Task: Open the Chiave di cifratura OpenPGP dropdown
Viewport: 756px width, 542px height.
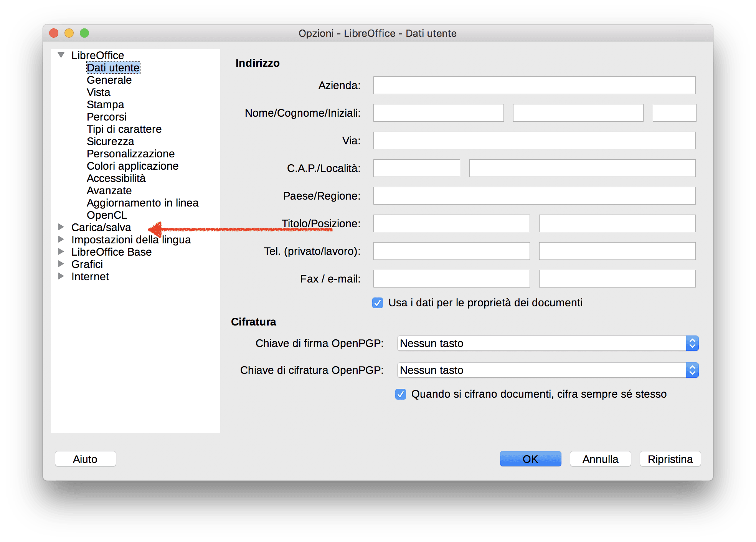Action: 548,370
